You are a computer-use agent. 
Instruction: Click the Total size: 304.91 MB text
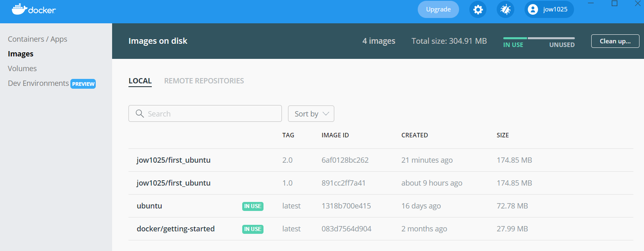click(449, 41)
